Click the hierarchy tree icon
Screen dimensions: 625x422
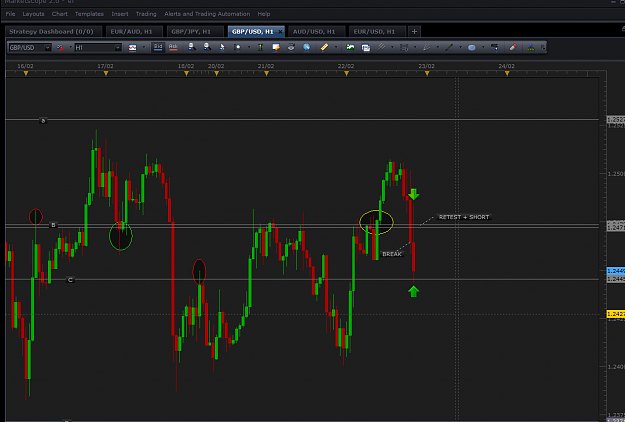tap(531, 47)
